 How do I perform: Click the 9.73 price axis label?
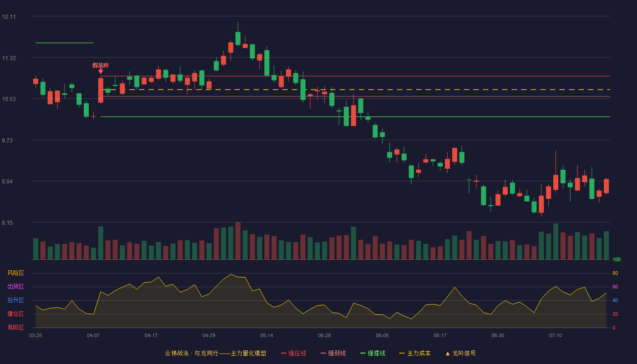(7, 141)
